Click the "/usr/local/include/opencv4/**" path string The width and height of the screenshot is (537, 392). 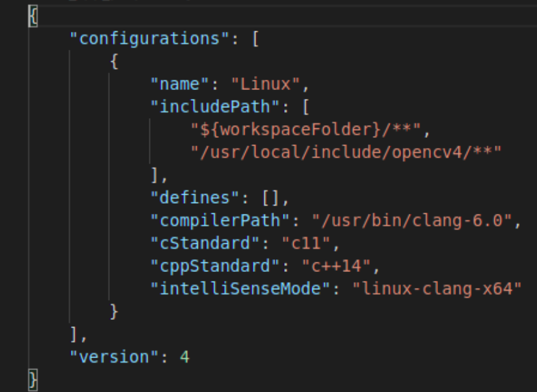point(346,153)
